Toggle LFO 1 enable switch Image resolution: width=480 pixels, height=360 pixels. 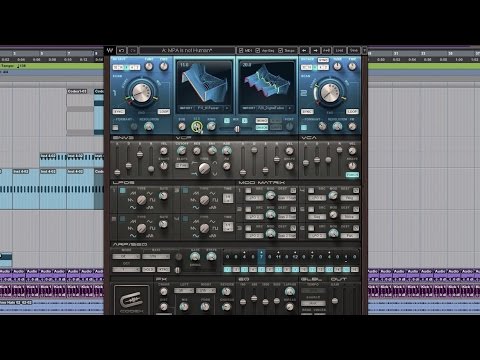pyautogui.click(x=123, y=190)
